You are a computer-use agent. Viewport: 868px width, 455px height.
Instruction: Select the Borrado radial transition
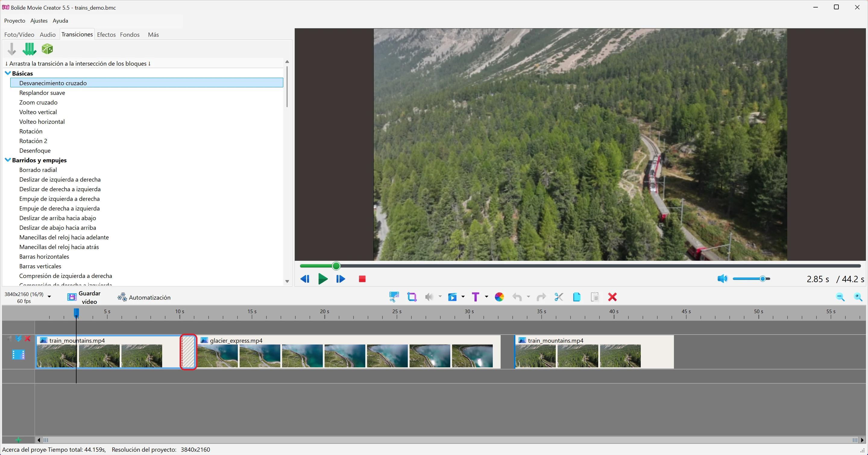click(38, 170)
